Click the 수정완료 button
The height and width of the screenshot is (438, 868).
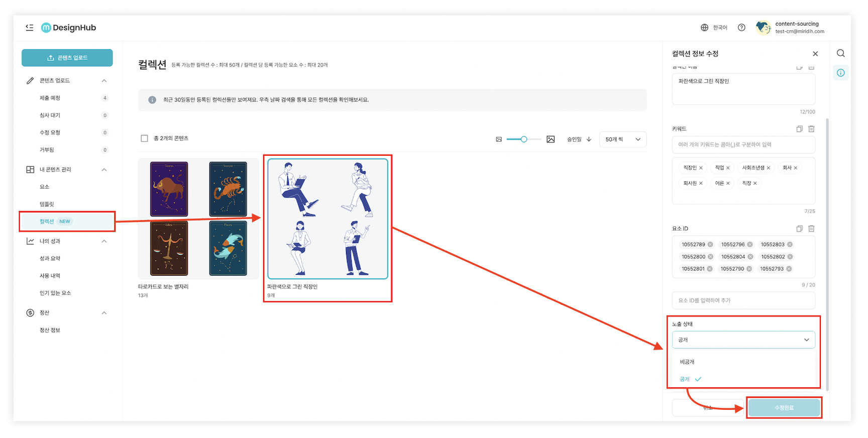pos(784,407)
